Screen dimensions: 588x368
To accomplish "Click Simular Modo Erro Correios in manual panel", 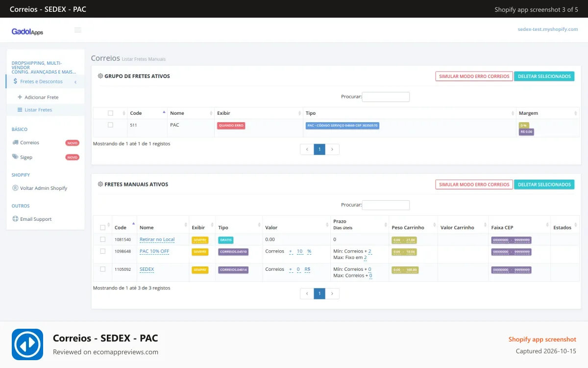I will (474, 184).
